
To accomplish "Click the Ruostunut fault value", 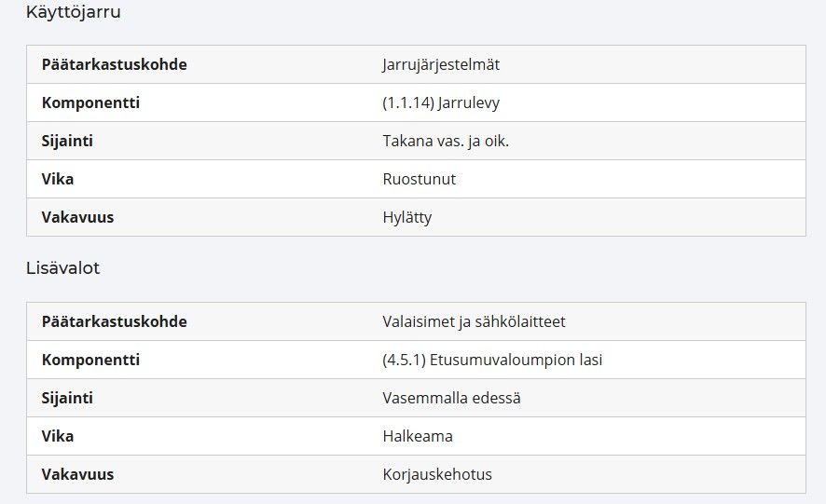I will [419, 179].
